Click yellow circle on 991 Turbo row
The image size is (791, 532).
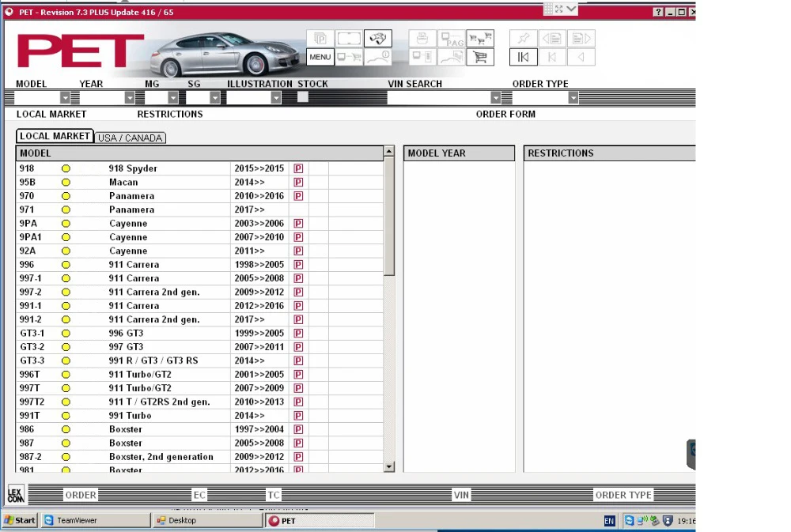tap(66, 416)
